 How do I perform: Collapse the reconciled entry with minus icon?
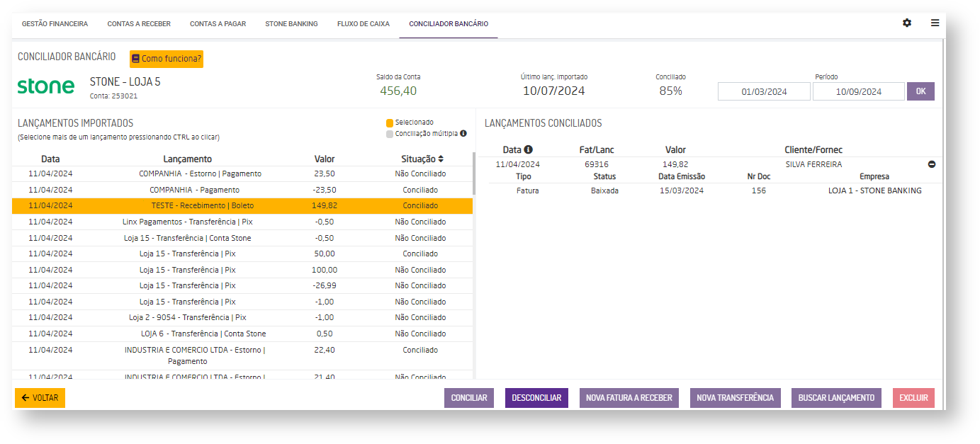tap(932, 164)
